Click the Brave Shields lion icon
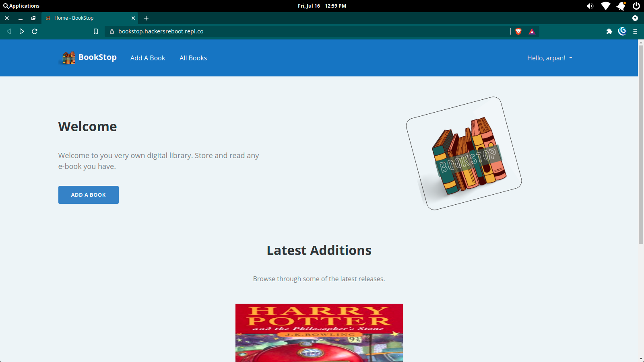This screenshot has height=362, width=644. [518, 31]
